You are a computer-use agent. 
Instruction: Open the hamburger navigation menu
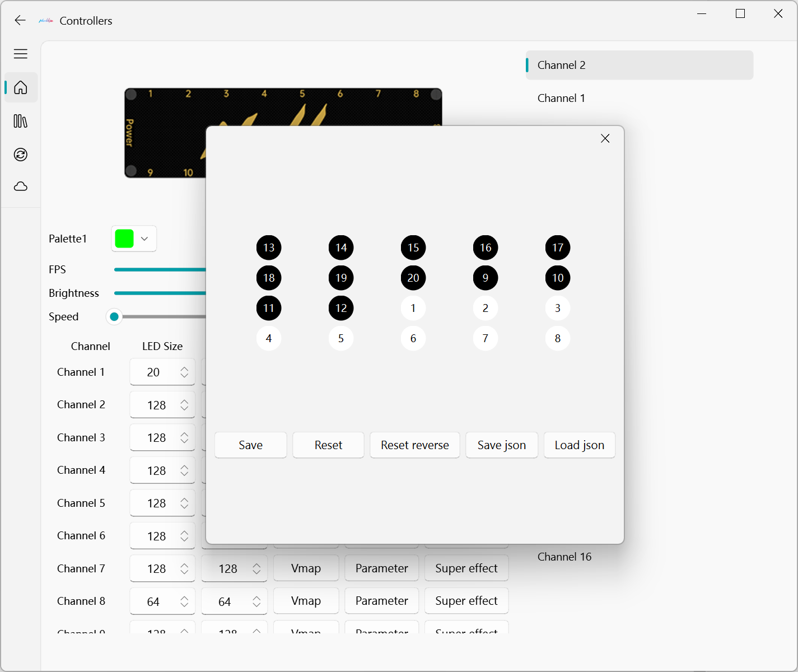coord(21,54)
